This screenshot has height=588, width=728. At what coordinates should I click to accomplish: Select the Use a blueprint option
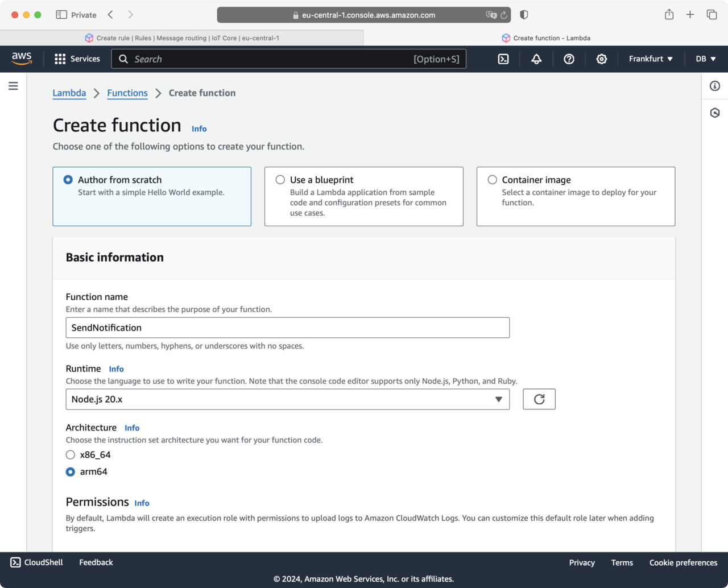[x=280, y=180]
